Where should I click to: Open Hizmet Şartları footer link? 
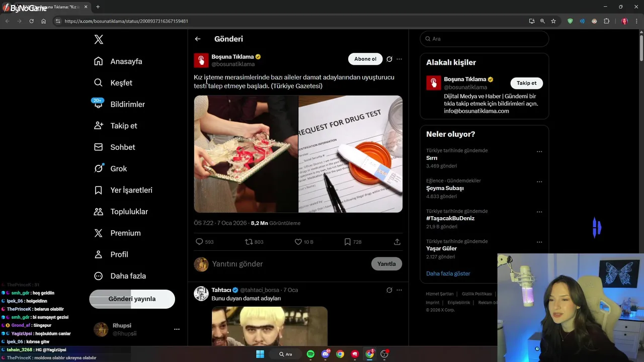439,294
